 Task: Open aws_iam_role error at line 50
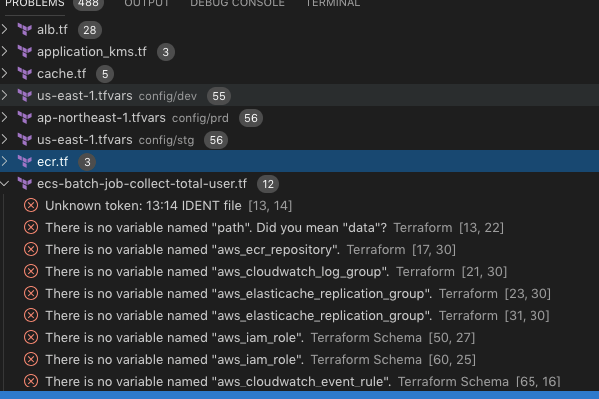[300, 337]
